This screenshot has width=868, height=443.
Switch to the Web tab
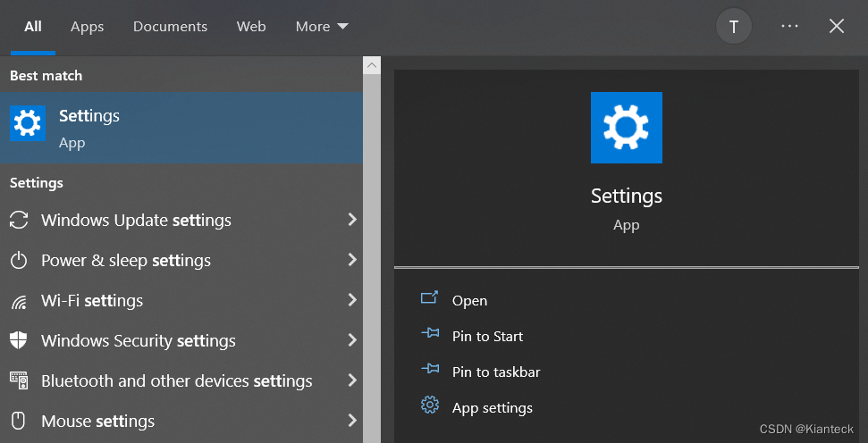[x=251, y=27]
